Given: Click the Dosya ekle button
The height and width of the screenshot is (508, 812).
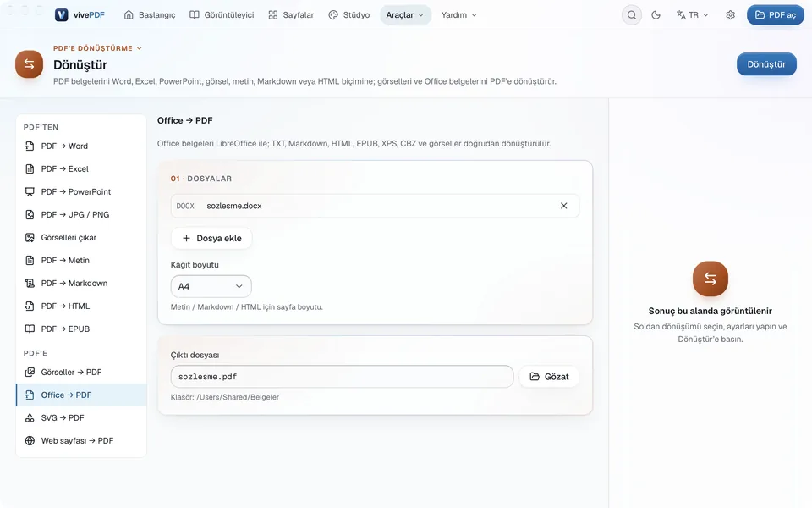Looking at the screenshot, I should click(211, 239).
